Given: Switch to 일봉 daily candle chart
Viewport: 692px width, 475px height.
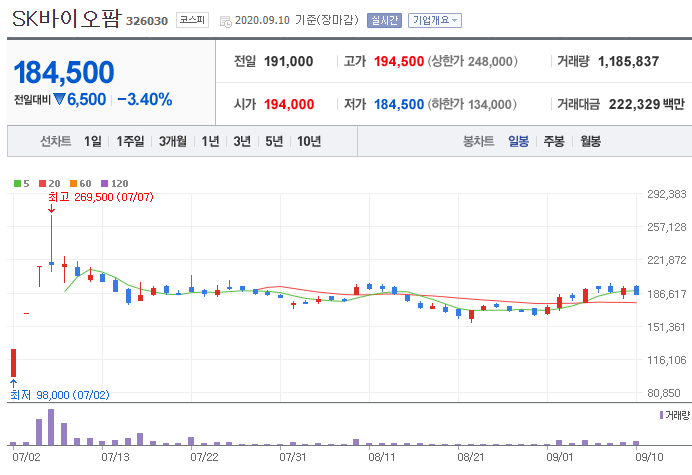Looking at the screenshot, I should pos(519,141).
